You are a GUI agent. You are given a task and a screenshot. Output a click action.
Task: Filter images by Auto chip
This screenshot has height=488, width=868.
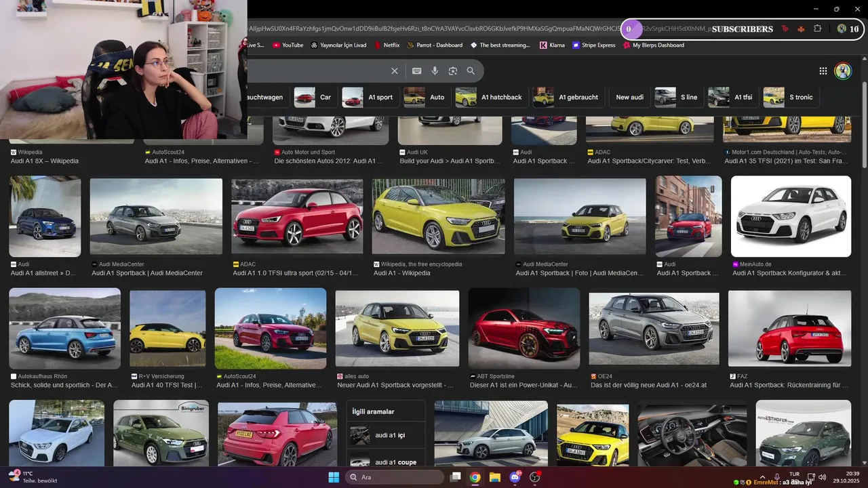[426, 97]
